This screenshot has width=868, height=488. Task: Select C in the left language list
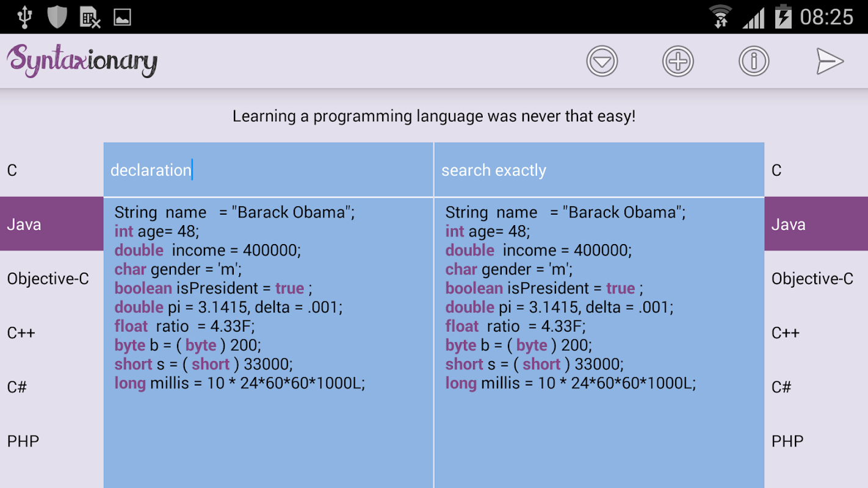click(52, 170)
